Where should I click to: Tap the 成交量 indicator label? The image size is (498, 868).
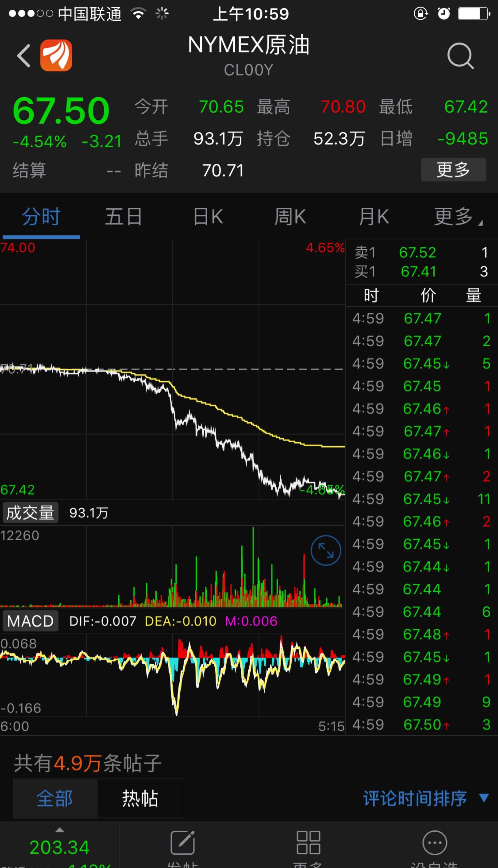30,513
